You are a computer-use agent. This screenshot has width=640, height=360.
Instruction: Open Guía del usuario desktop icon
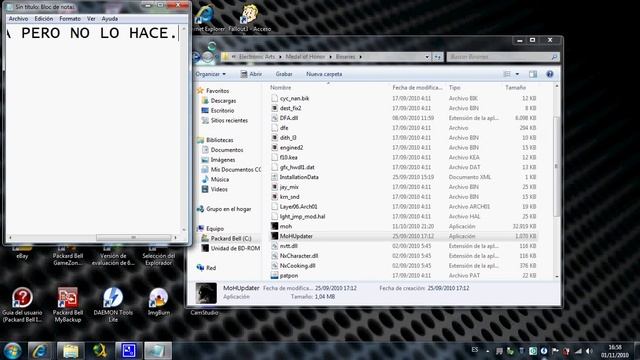[22, 304]
